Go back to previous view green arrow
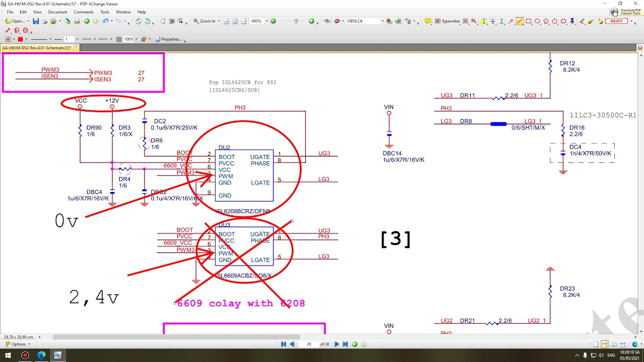This screenshot has width=644, height=362. pyautogui.click(x=87, y=21)
